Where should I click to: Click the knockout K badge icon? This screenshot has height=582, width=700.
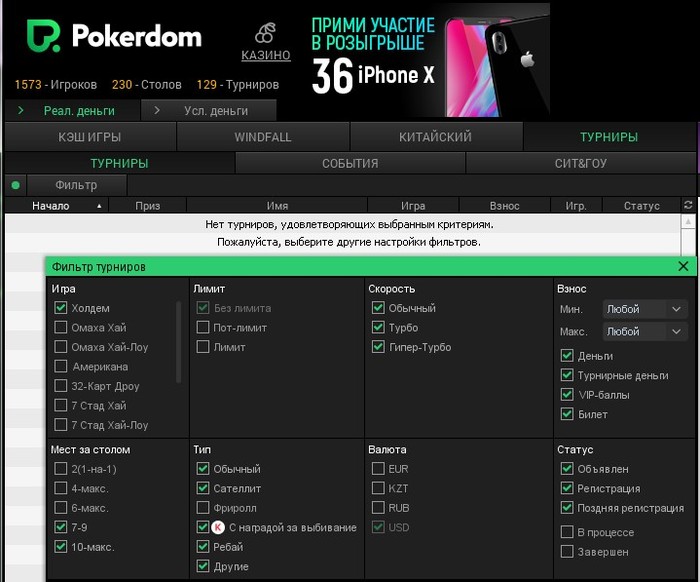pyautogui.click(x=218, y=528)
